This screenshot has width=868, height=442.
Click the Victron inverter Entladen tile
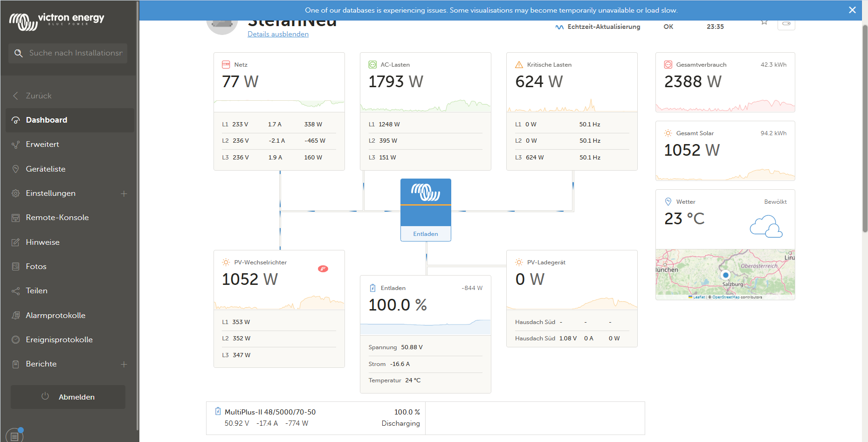tap(426, 210)
